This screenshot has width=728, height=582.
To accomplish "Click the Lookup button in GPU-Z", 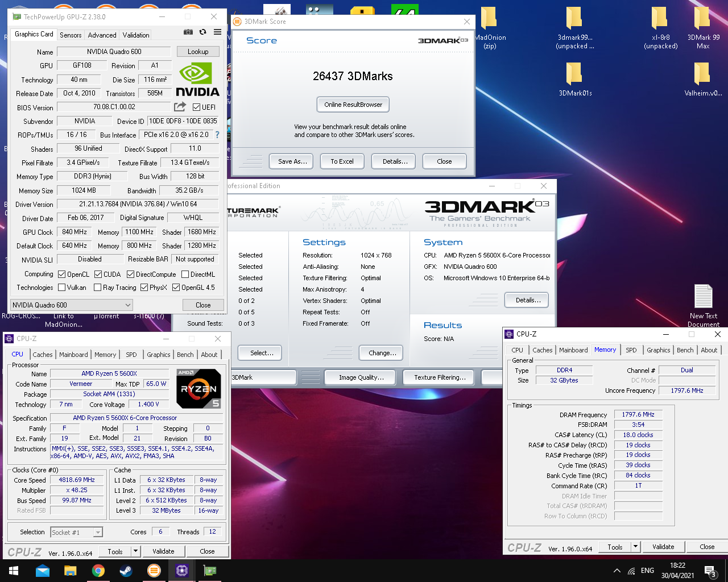I will coord(198,52).
